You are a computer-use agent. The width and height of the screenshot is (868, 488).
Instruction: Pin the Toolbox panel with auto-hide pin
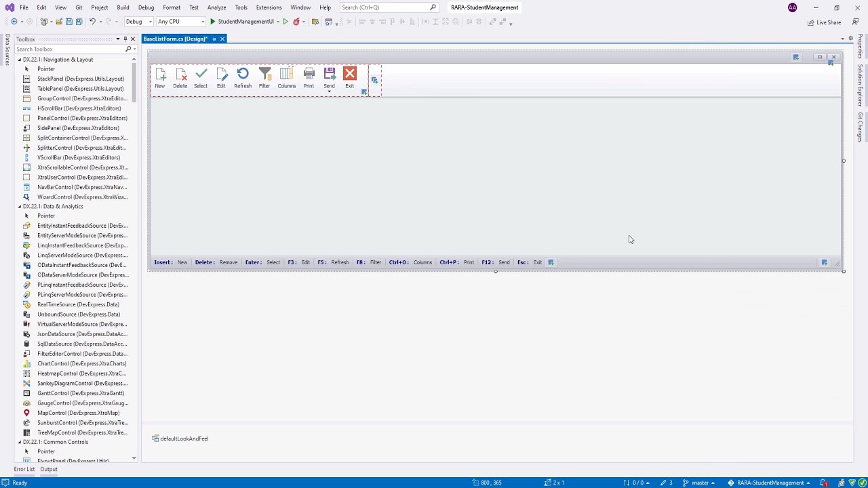[x=125, y=39]
